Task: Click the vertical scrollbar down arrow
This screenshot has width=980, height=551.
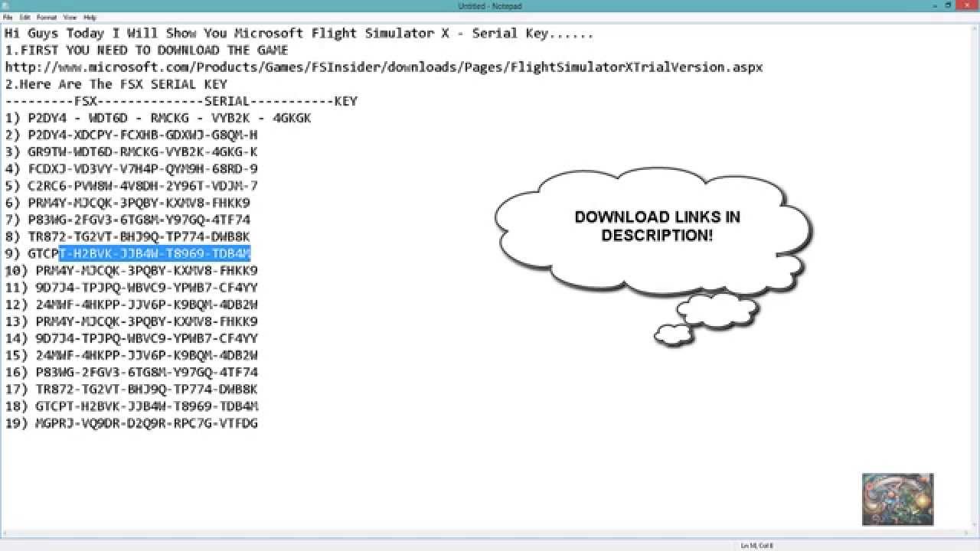Action: 974,526
